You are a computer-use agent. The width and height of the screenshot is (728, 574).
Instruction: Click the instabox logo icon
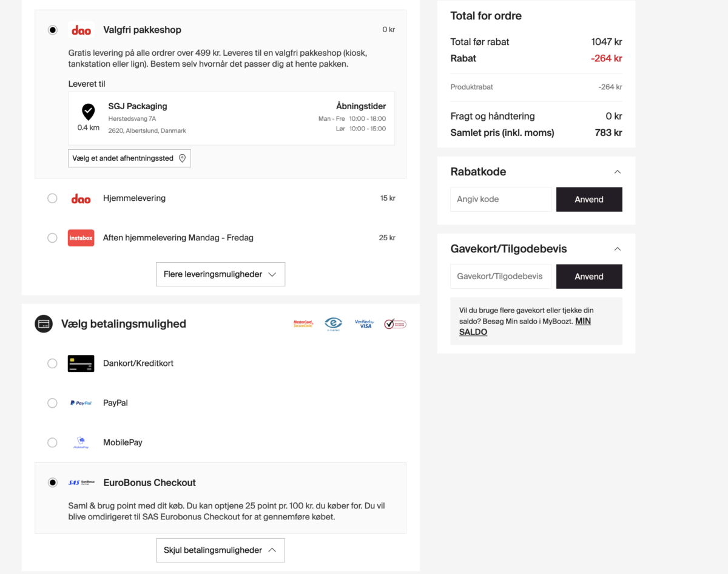click(81, 238)
